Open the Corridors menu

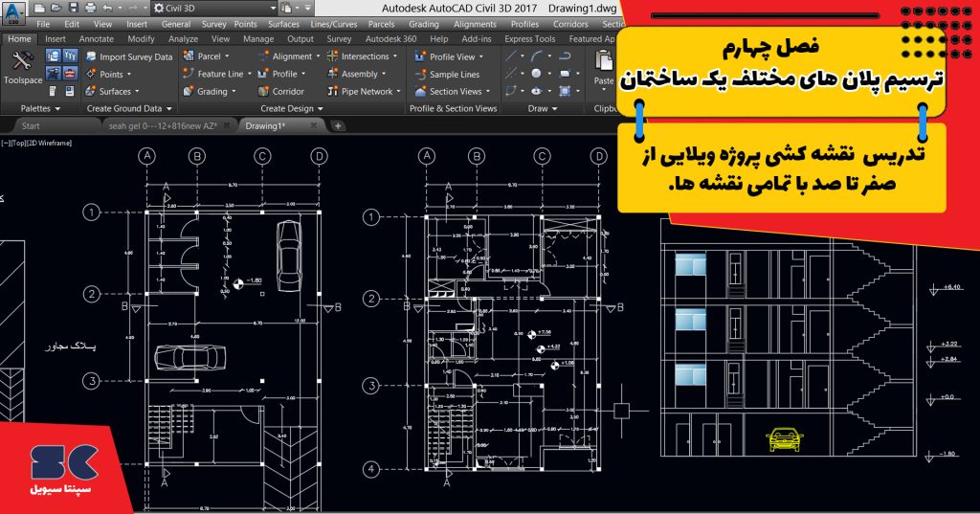click(570, 24)
